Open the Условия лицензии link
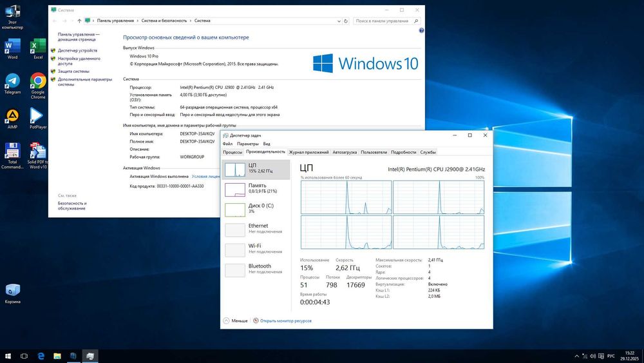The width and height of the screenshot is (644, 363). tap(206, 177)
